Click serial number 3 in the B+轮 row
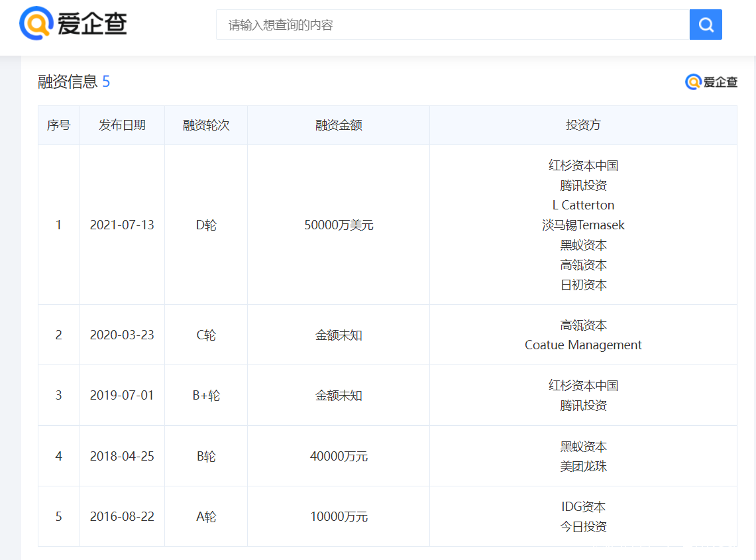 pos(59,395)
